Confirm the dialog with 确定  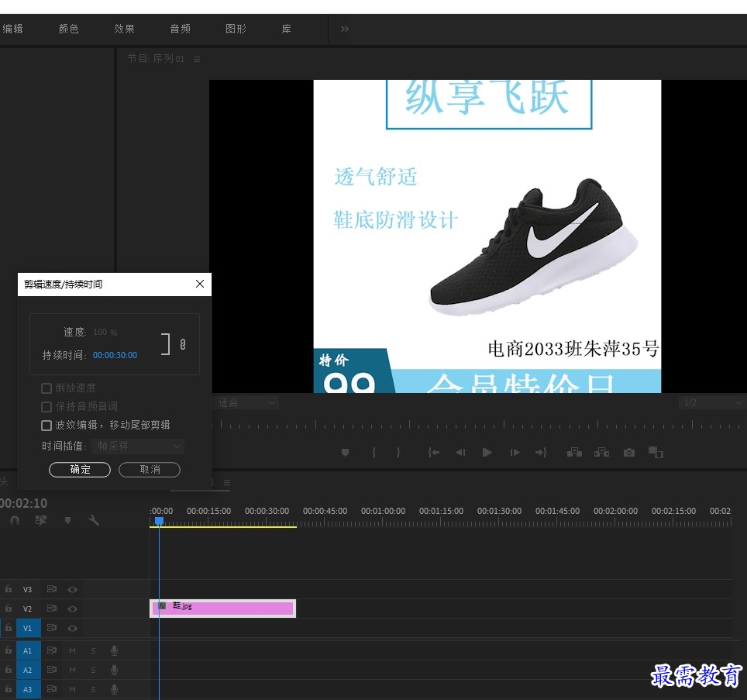click(80, 469)
